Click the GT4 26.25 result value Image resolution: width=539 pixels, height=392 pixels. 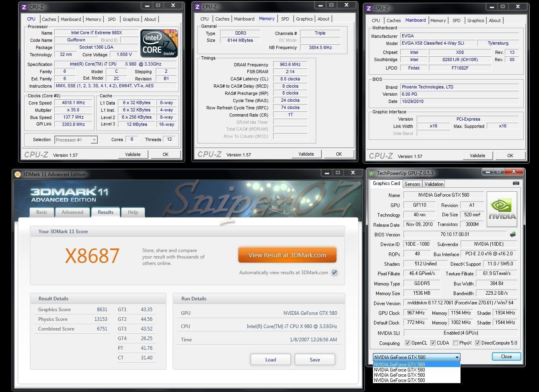tap(146, 339)
